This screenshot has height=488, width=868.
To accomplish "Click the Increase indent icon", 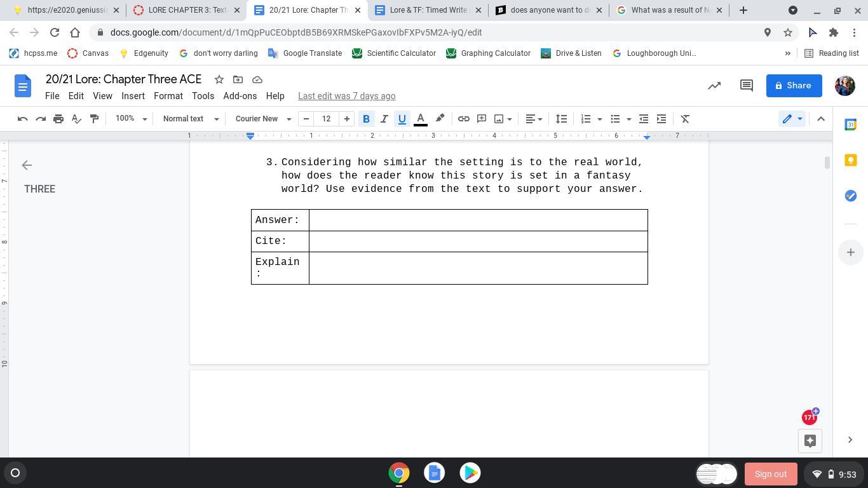I will 661,119.
